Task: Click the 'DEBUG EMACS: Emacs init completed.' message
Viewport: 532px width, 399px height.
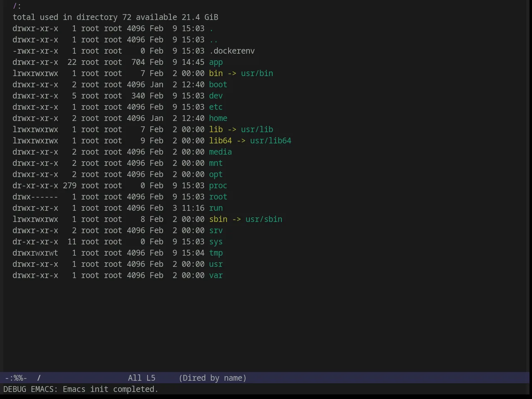Action: (x=81, y=389)
